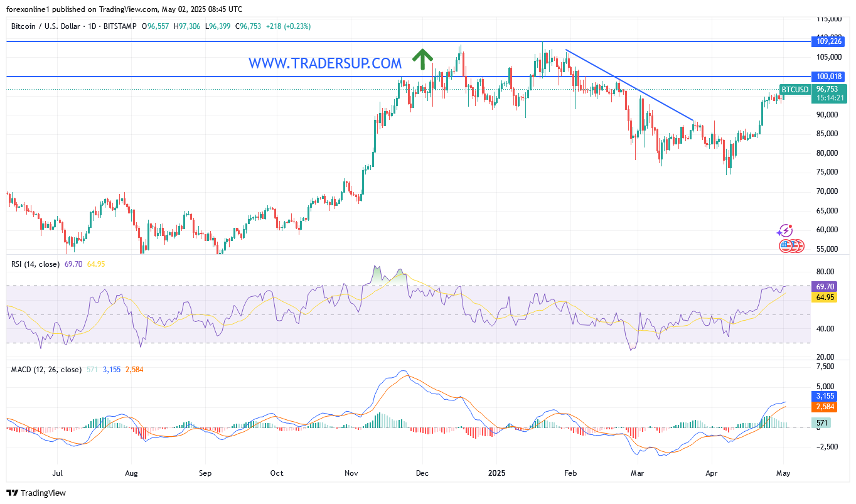The width and height of the screenshot is (856, 504).
Task: Click 80.00 on the RSI axis
Action: (825, 272)
